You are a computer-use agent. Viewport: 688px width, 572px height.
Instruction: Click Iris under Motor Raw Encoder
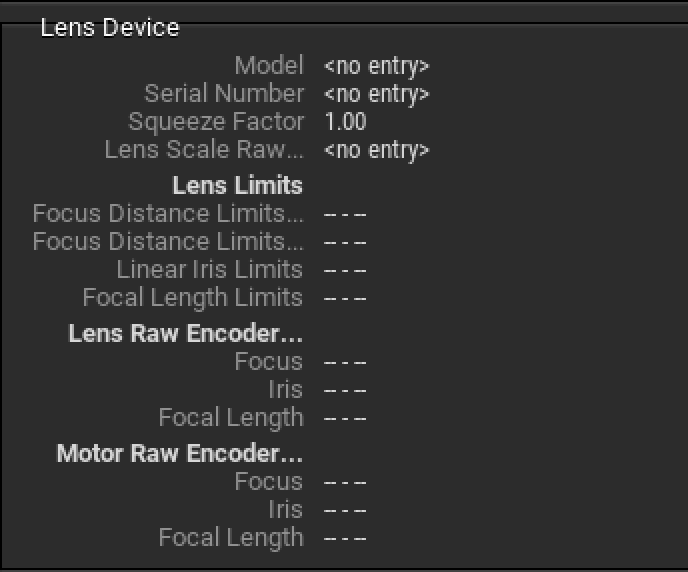pyautogui.click(x=285, y=510)
